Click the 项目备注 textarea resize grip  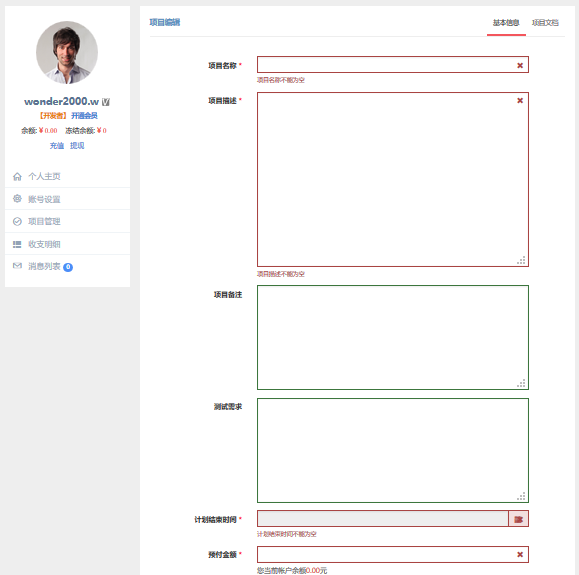[x=521, y=384]
